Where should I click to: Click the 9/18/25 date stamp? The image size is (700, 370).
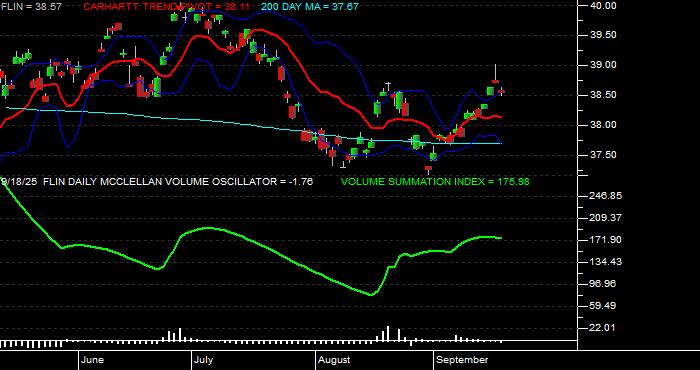19,182
